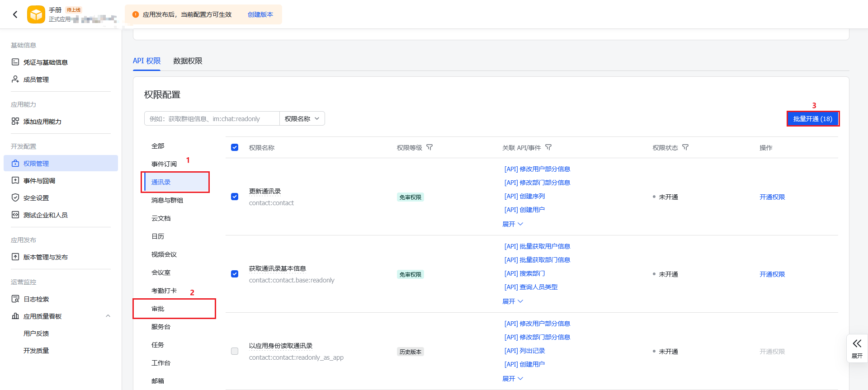
Task: Open the 权限名称 search type dropdown
Action: 302,118
